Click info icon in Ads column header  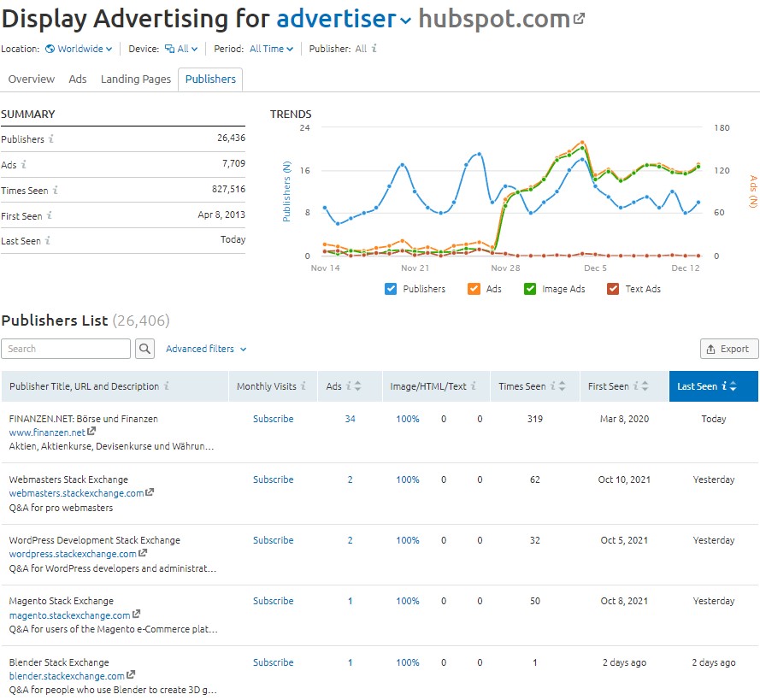point(349,385)
